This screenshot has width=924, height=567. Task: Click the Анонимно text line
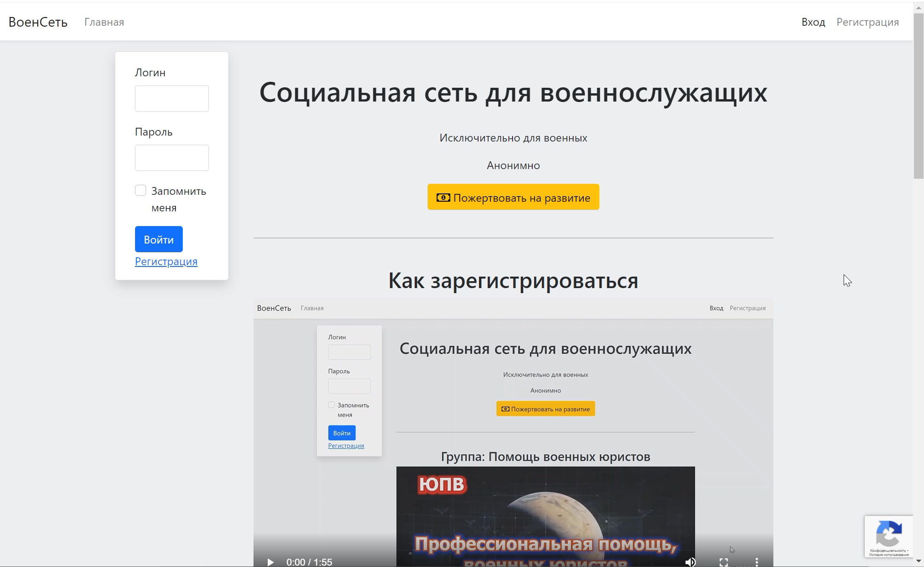[x=513, y=165]
